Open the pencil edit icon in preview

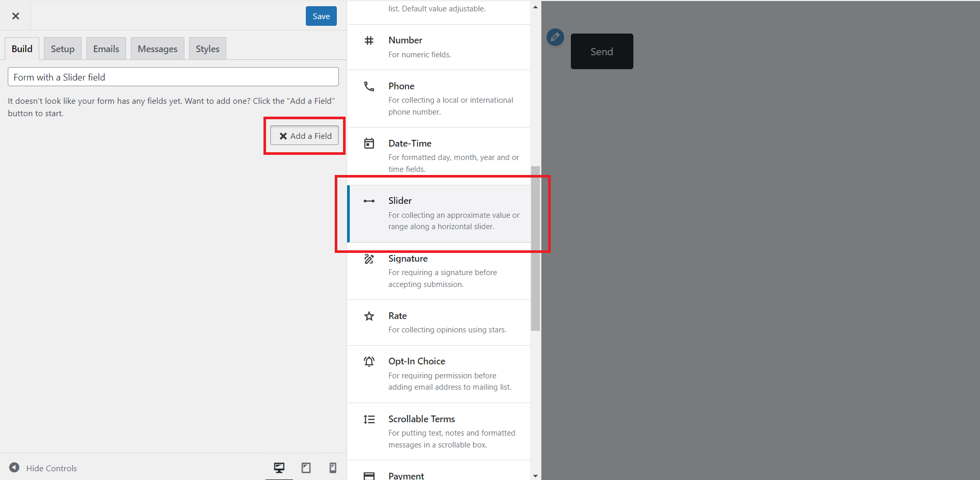[x=555, y=37]
